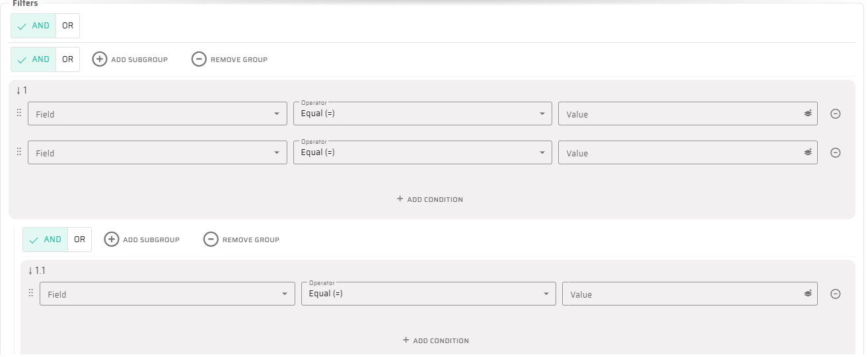Click remove icon on second condition row in group 1
868x357 pixels.
pos(835,152)
